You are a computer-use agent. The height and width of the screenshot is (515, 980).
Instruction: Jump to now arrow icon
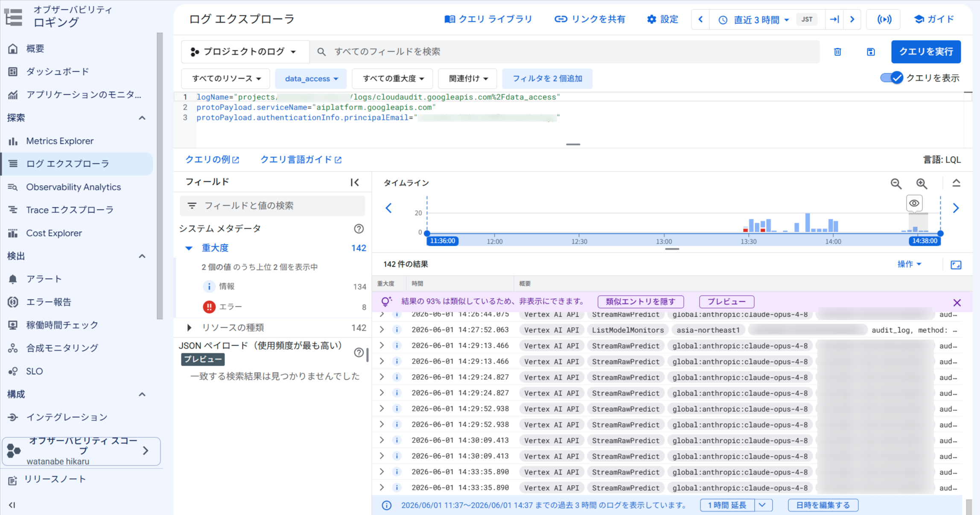834,20
